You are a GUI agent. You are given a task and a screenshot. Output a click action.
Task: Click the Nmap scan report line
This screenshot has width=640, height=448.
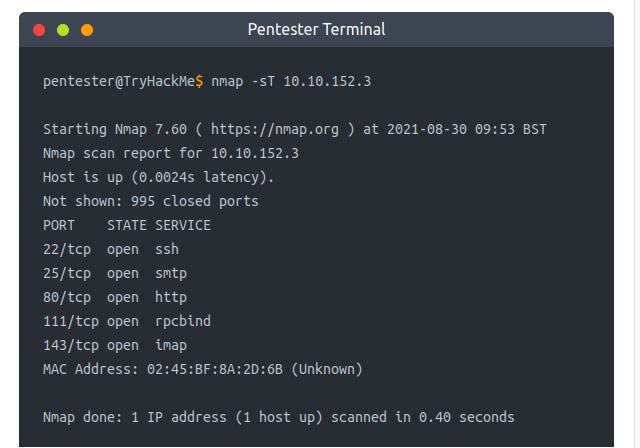[171, 154]
